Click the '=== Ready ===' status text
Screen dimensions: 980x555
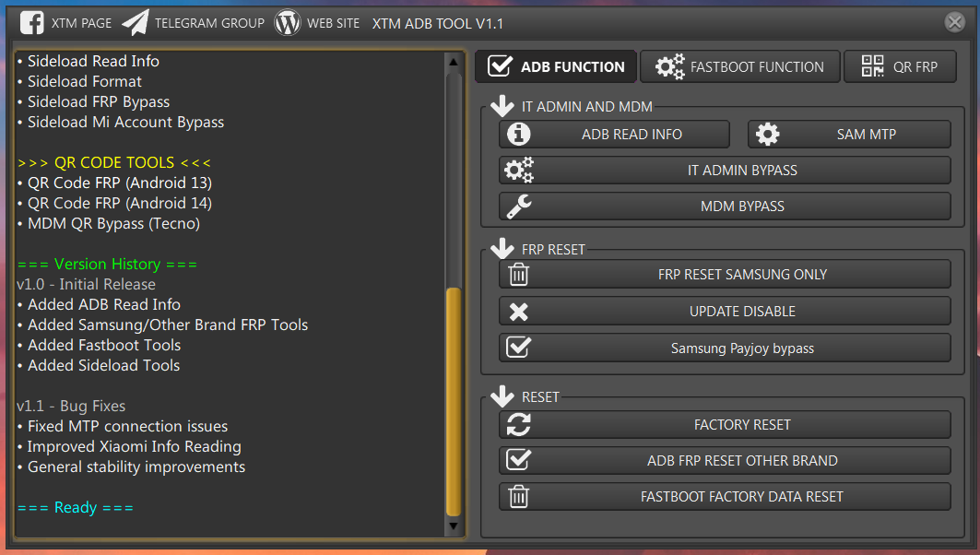tap(75, 507)
